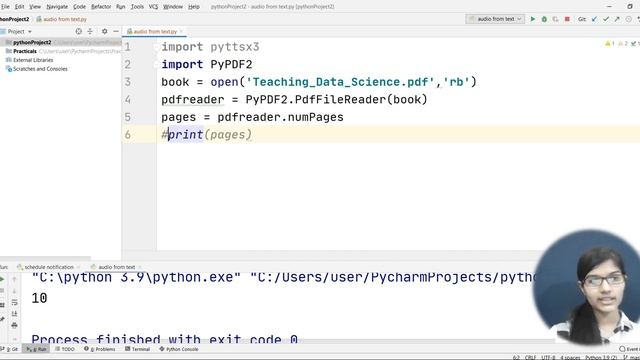640x360 pixels.
Task: Stop the running process with red square
Action: (567, 19)
